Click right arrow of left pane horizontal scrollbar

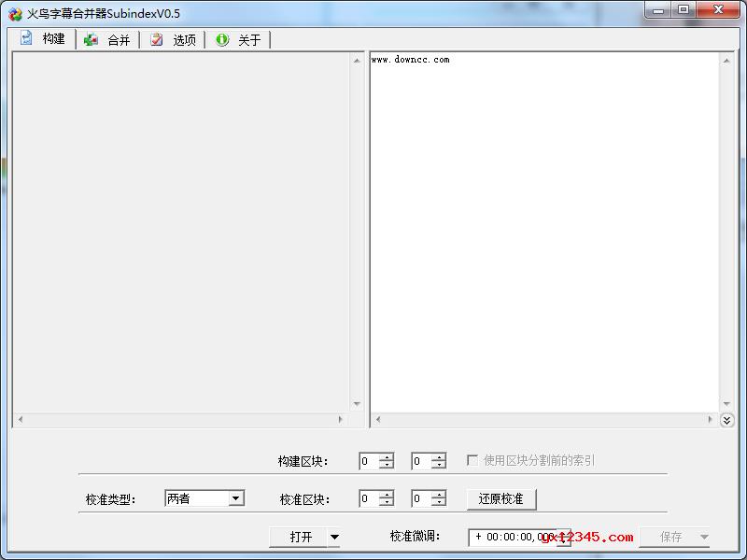tap(340, 419)
